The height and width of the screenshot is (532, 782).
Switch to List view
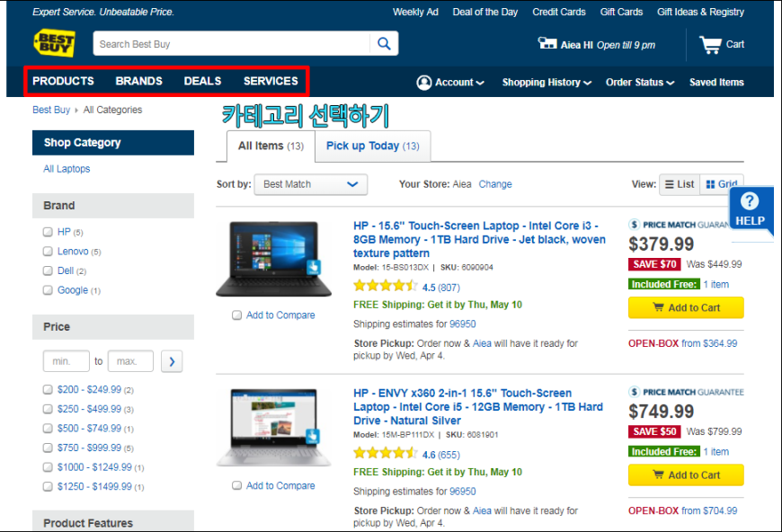click(x=680, y=184)
